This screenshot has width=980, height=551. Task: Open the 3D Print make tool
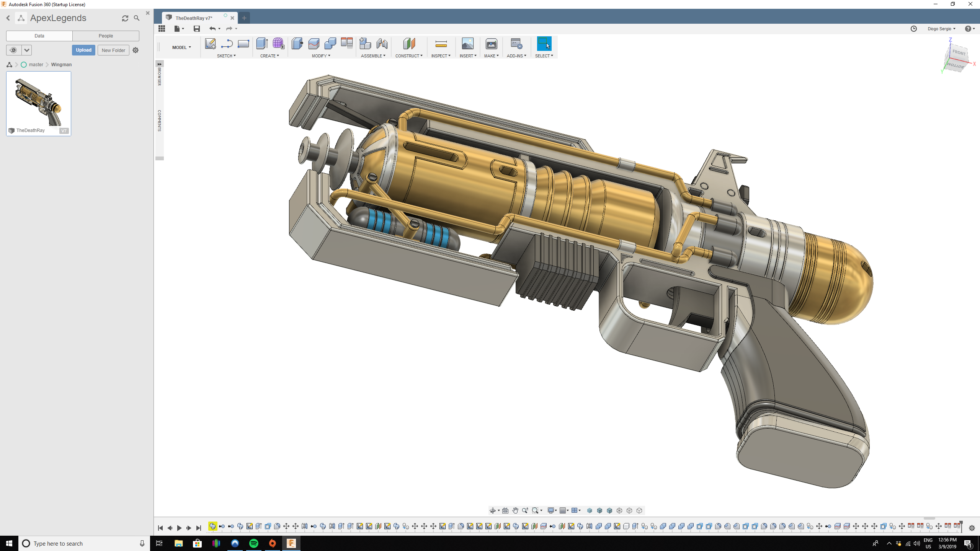tap(492, 44)
